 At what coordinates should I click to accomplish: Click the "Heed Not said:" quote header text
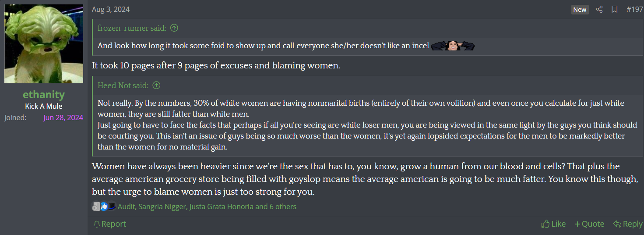pos(123,85)
